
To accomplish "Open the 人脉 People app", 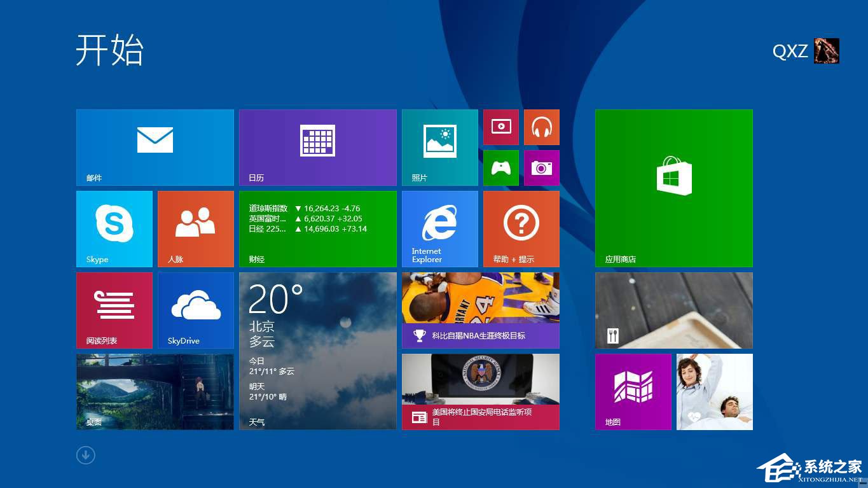I will click(x=195, y=228).
